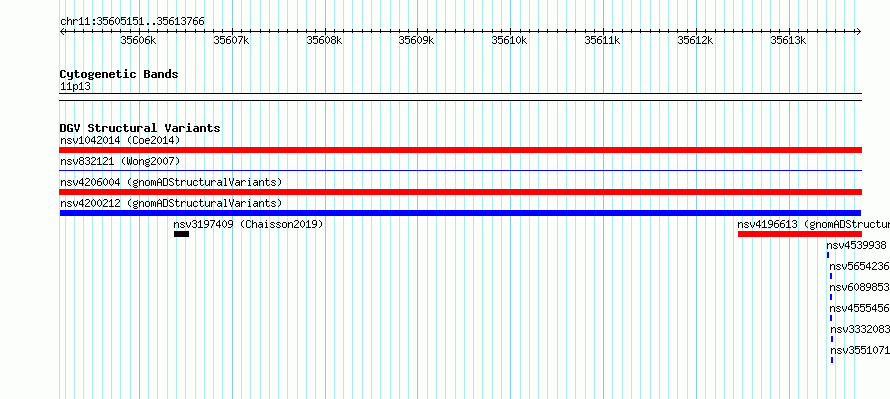Click the 35606k ruler tick label
The height and width of the screenshot is (399, 890).
click(x=138, y=40)
